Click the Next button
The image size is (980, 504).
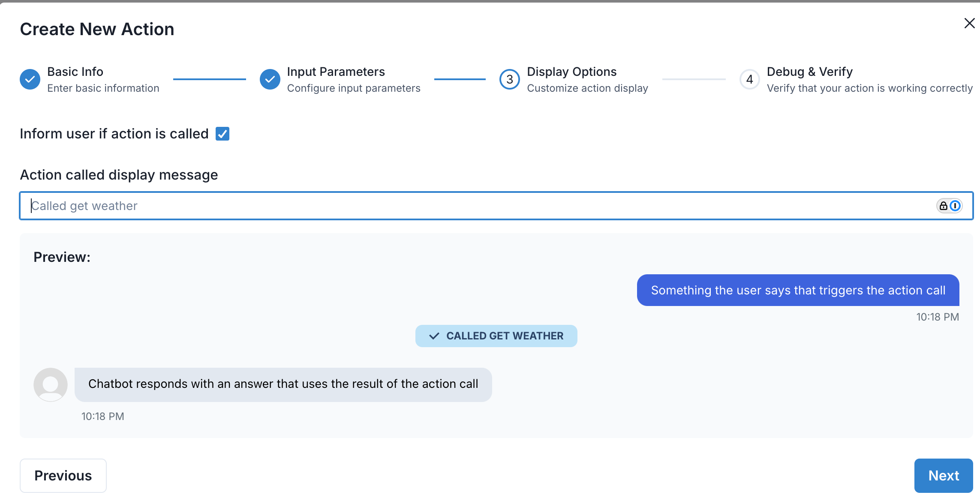coord(943,476)
